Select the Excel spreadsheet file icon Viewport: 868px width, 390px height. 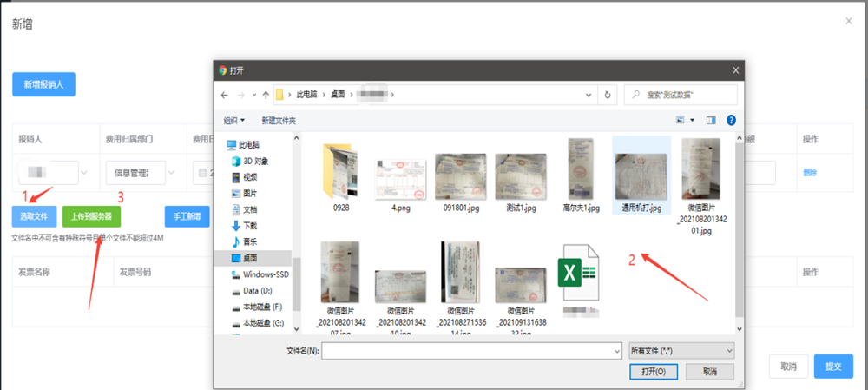(x=576, y=273)
